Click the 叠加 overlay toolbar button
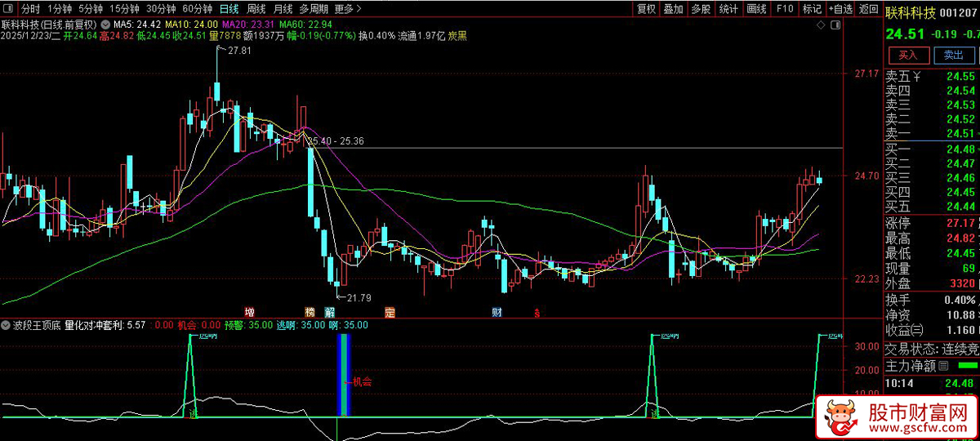Viewport: 980px width, 441px height. pos(673,9)
